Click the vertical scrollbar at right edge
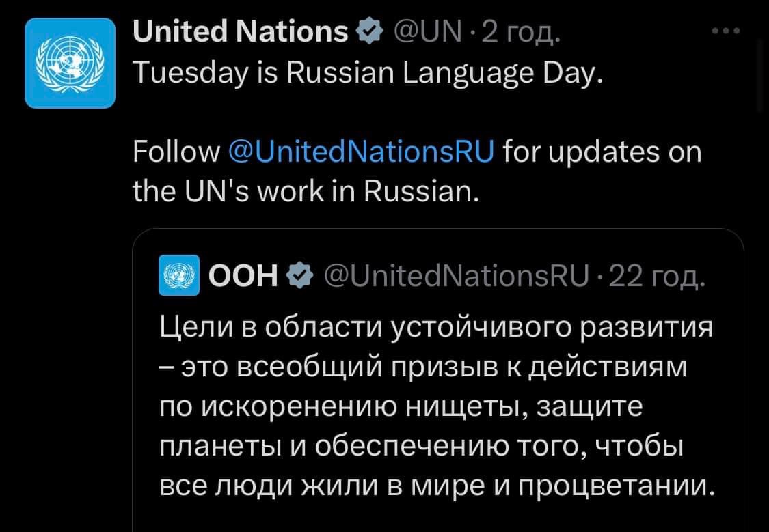Image resolution: width=769 pixels, height=532 pixels. tap(760, 75)
